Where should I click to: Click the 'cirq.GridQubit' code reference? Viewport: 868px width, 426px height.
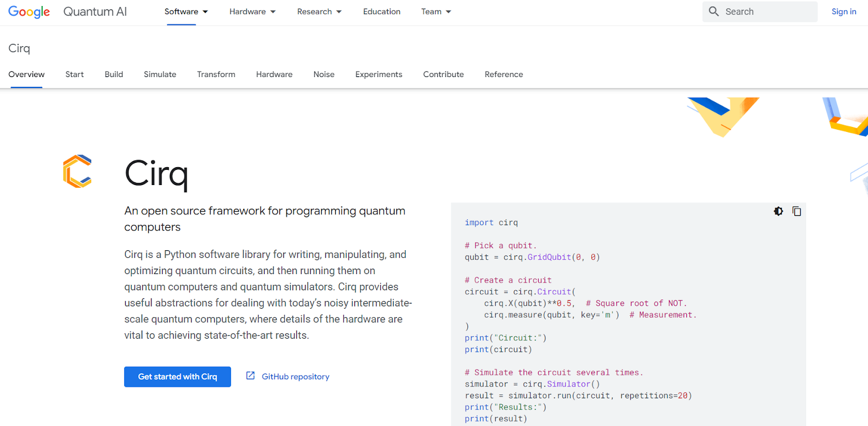coord(537,257)
